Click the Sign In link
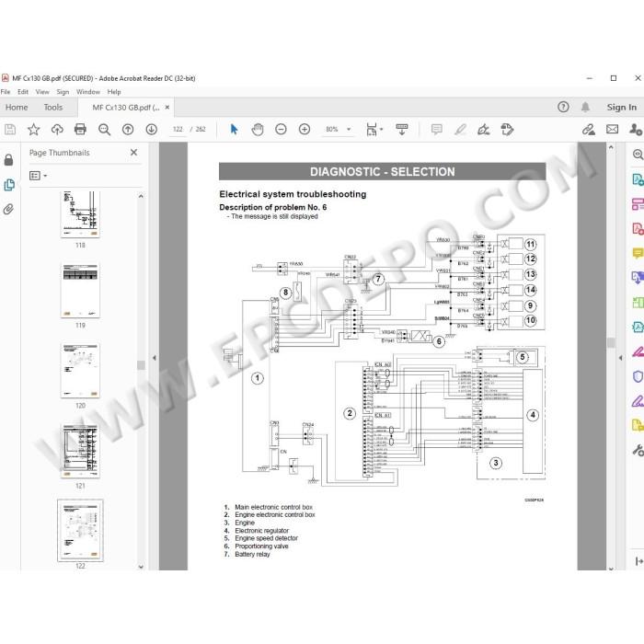The height and width of the screenshot is (644, 644). pos(621,108)
